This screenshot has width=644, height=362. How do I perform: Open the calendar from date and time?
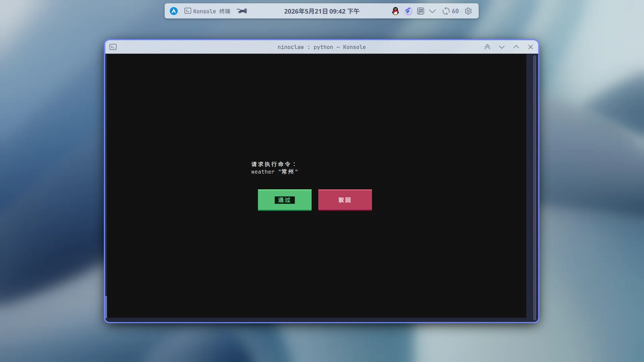(322, 11)
